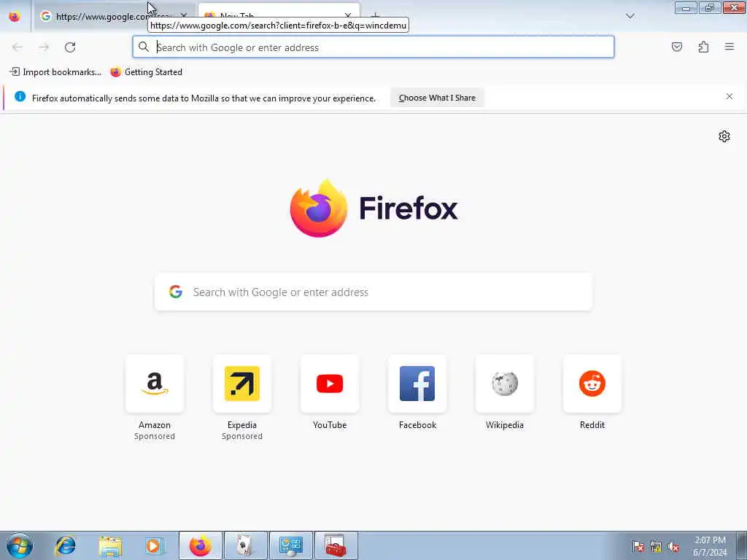Viewport: 747px width, 560px height.
Task: Open the Firefox hamburger application menu
Action: 729,47
